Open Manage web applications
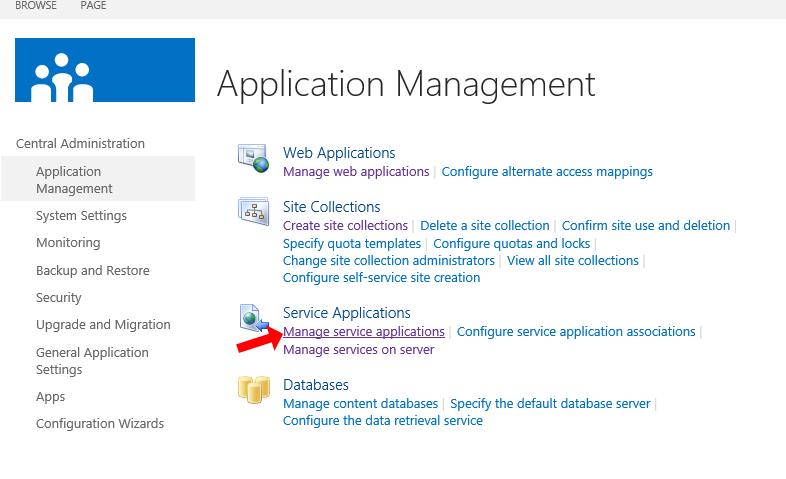Viewport: 786px width, 479px height. [356, 172]
